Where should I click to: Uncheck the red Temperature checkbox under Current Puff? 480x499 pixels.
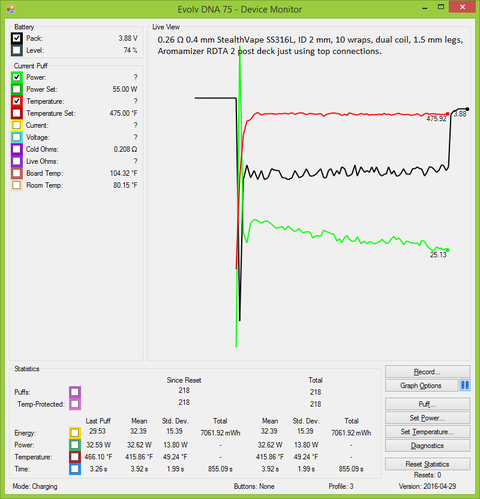pos(17,101)
